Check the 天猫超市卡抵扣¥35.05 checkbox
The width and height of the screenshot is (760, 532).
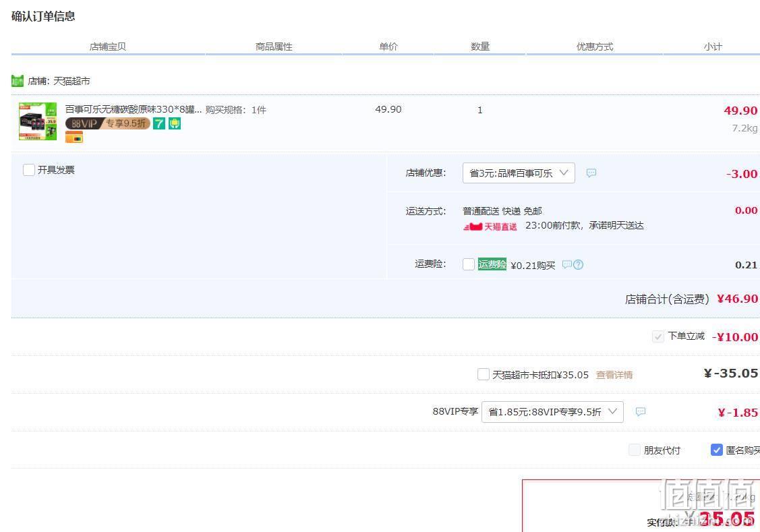(484, 374)
